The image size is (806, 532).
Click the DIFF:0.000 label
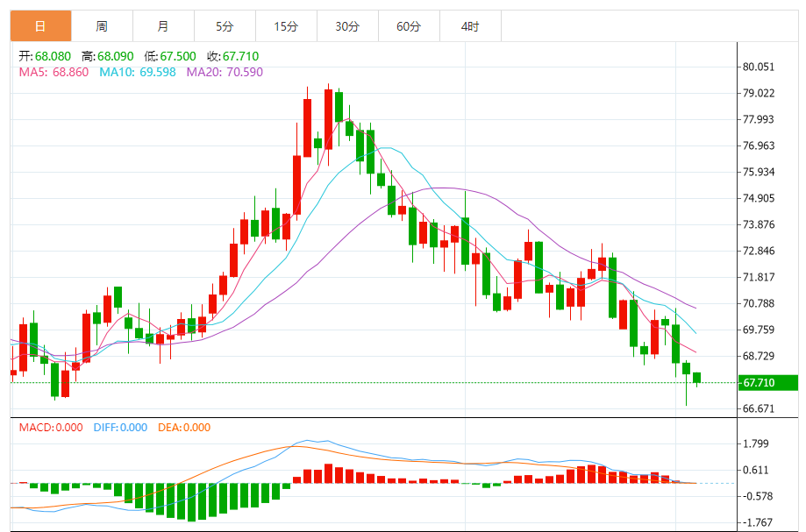pos(120,427)
